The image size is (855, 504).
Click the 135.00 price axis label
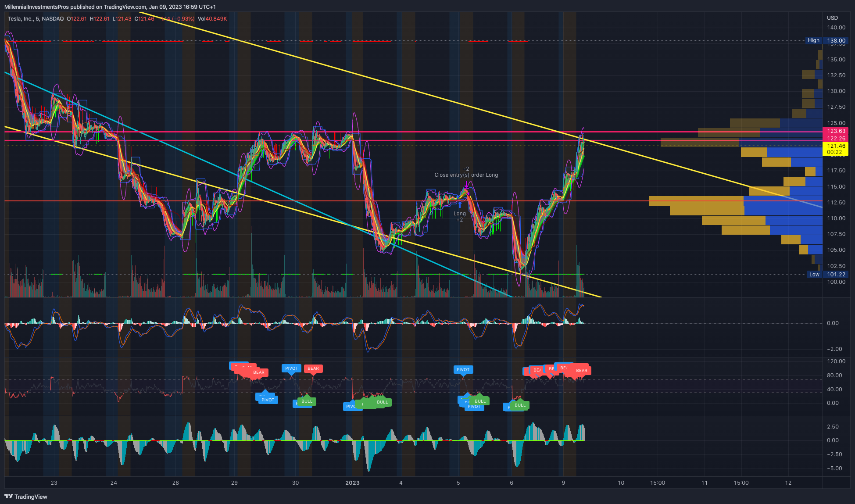click(836, 60)
